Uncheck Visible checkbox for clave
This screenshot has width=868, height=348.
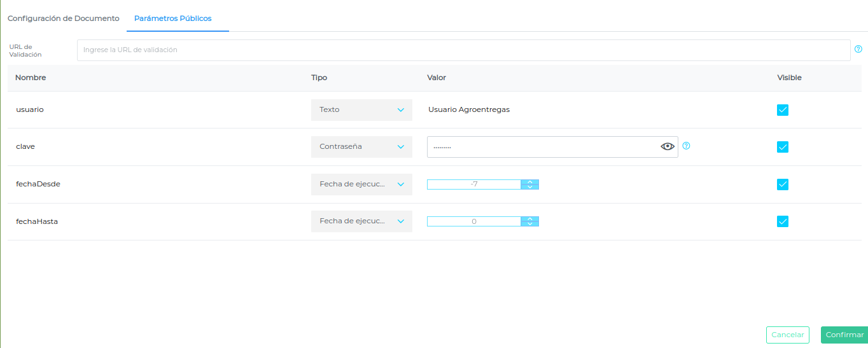pos(783,147)
